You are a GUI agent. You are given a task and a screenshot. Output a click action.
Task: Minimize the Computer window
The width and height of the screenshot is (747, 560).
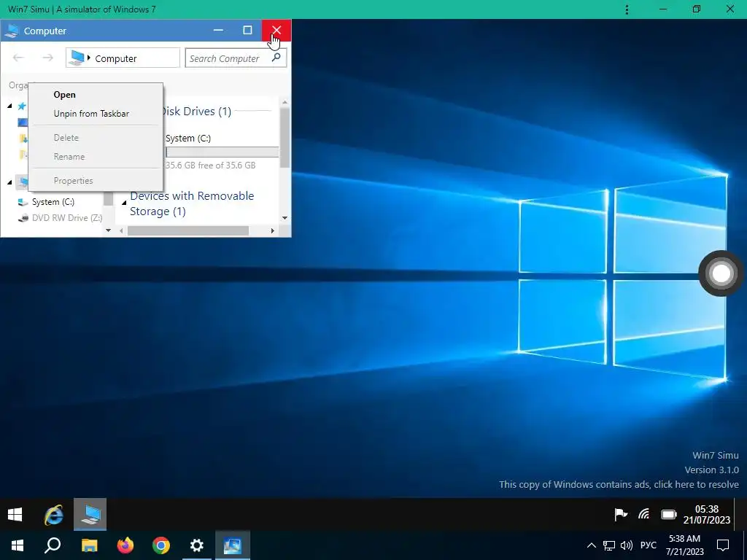[x=218, y=31]
